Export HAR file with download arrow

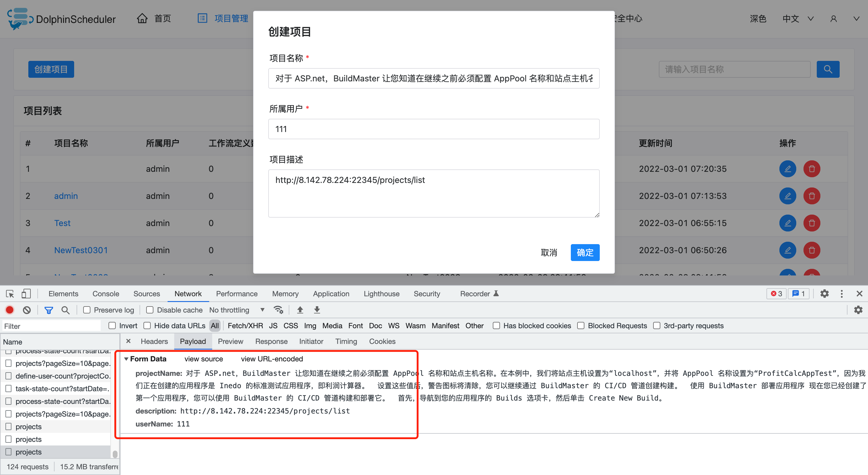point(317,310)
